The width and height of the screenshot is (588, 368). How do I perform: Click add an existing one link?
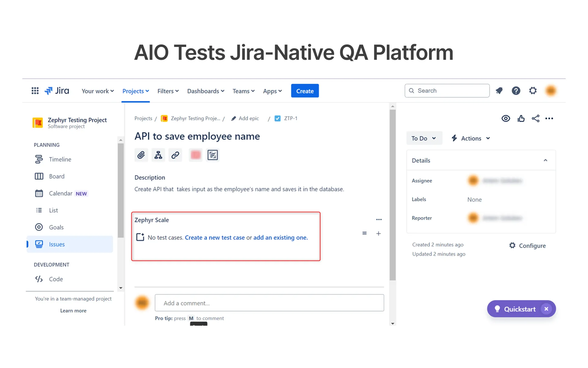click(281, 238)
